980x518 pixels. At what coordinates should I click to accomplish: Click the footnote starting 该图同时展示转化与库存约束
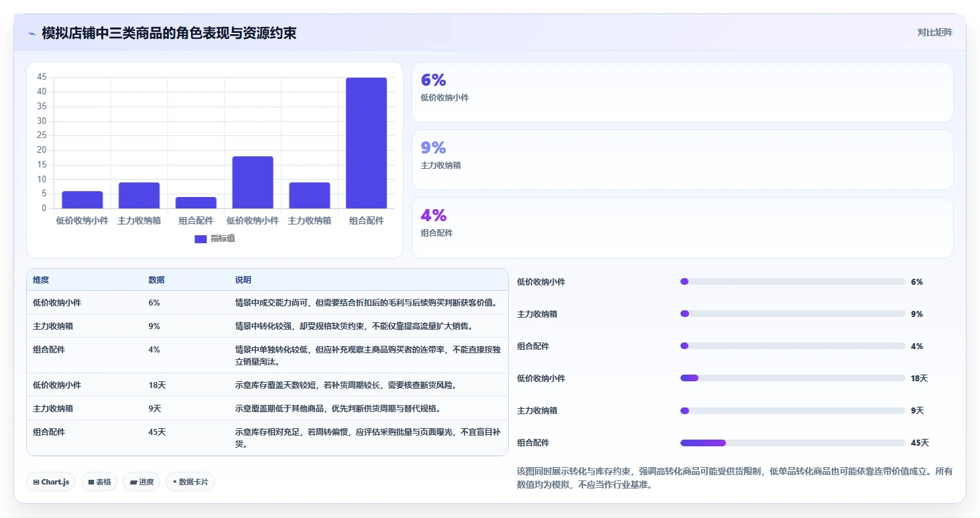[735, 478]
